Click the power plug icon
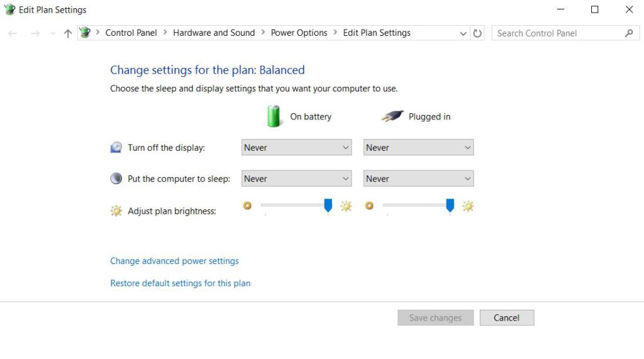The image size is (644, 359). click(392, 116)
